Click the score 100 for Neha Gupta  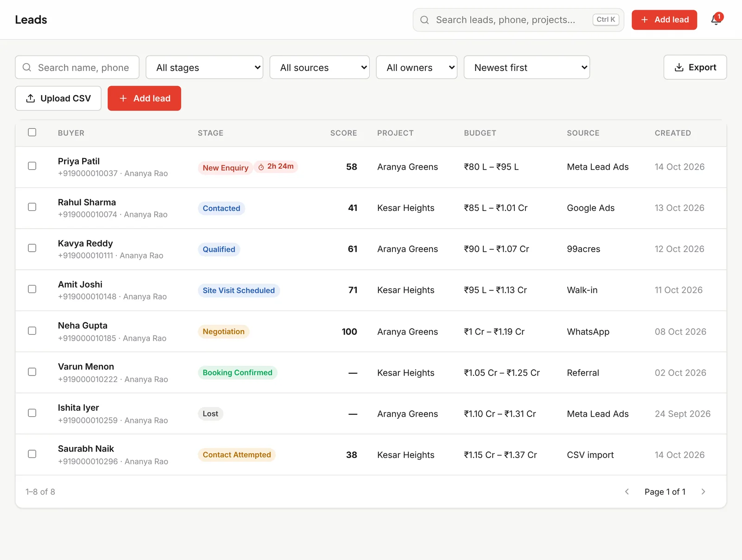click(x=349, y=332)
